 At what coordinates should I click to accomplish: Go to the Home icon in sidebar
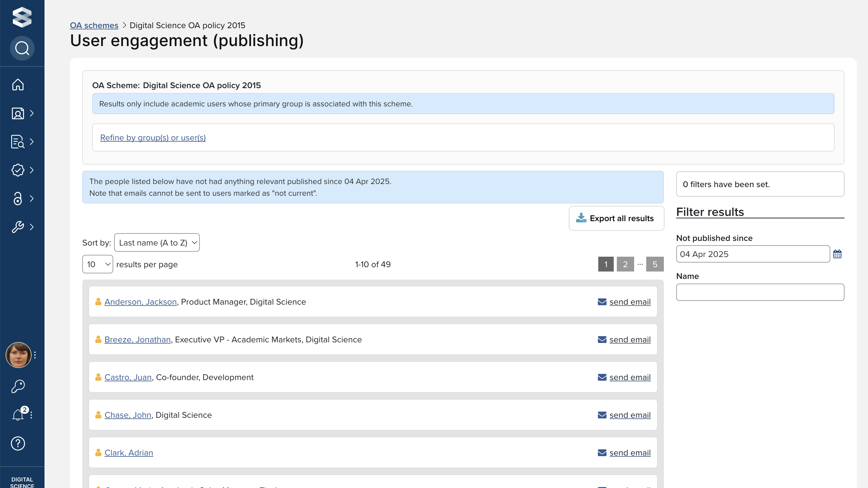pos(18,84)
